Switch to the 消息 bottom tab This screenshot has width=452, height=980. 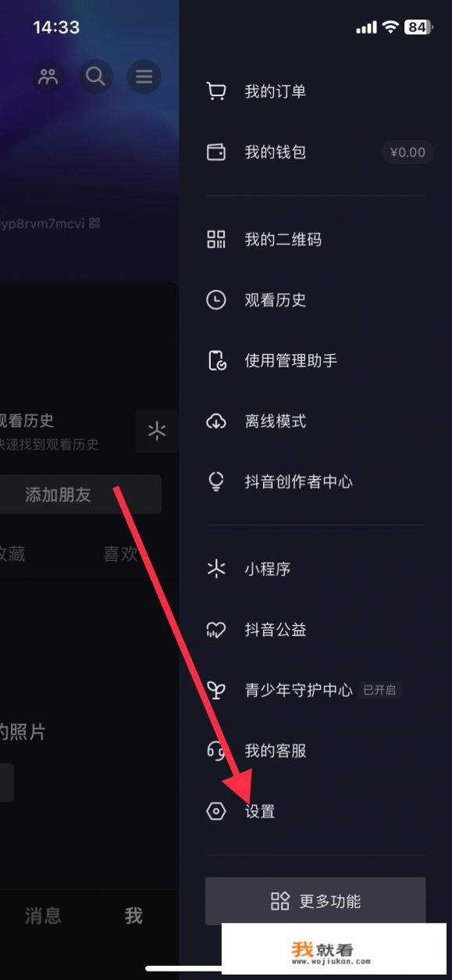click(43, 916)
